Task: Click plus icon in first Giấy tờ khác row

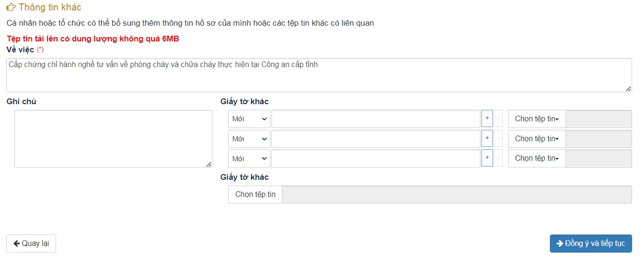Action: click(487, 118)
